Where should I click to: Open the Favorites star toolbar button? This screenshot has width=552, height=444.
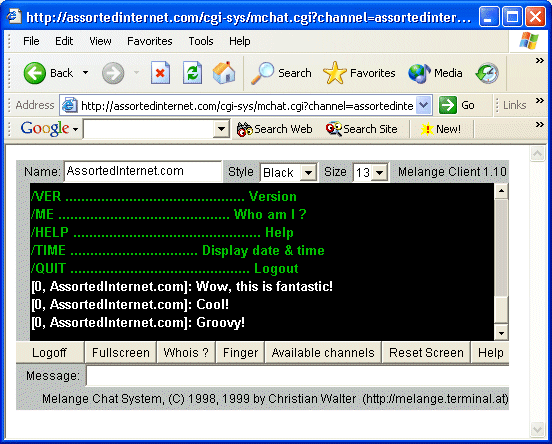[359, 73]
